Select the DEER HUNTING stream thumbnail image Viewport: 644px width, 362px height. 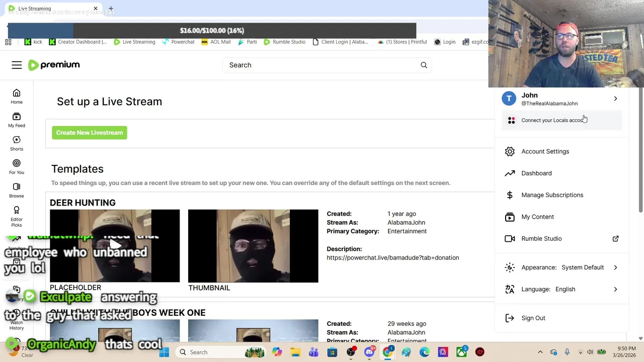coord(253,246)
